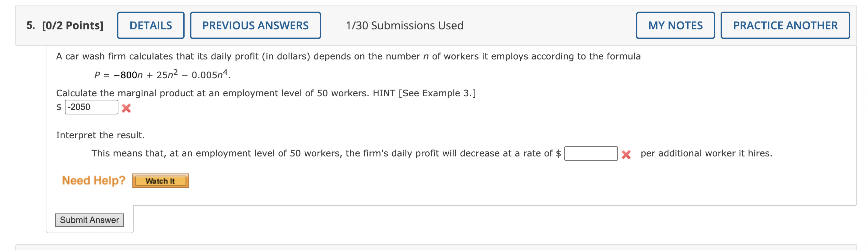Click the dollar sign before the answer field

click(59, 107)
